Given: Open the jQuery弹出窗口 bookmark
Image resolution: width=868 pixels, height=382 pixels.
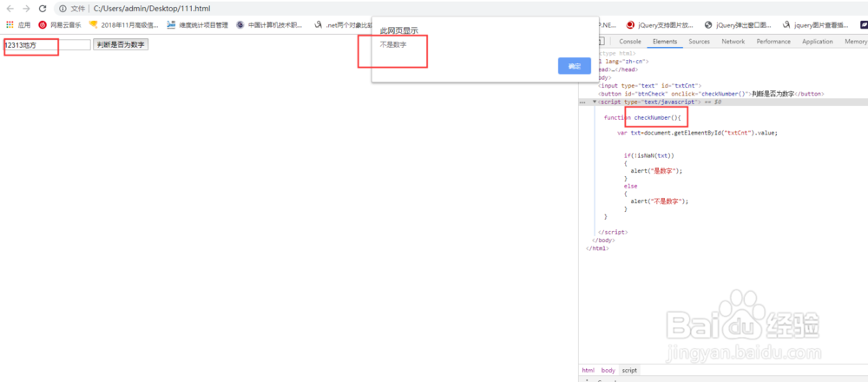Looking at the screenshot, I should pos(738,25).
